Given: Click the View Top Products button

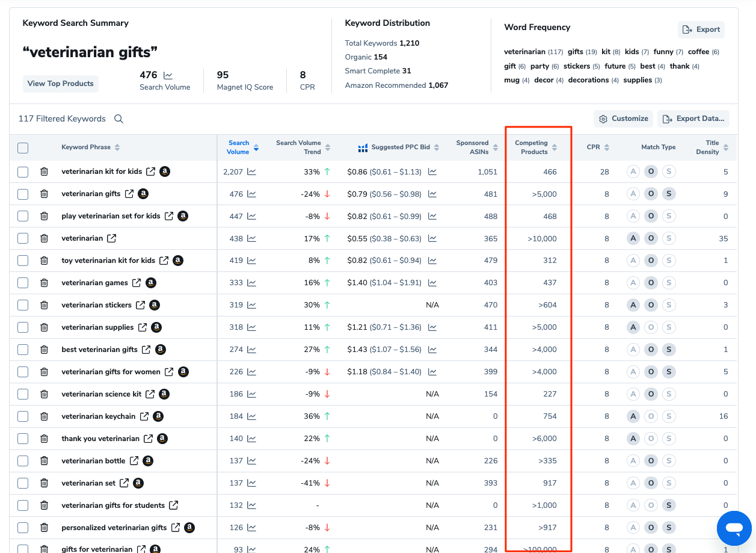Looking at the screenshot, I should (x=60, y=84).
